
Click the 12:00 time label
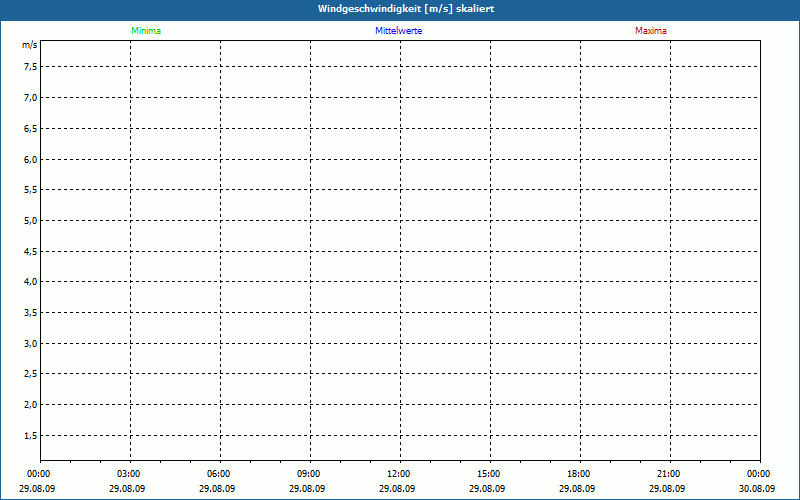pos(398,474)
